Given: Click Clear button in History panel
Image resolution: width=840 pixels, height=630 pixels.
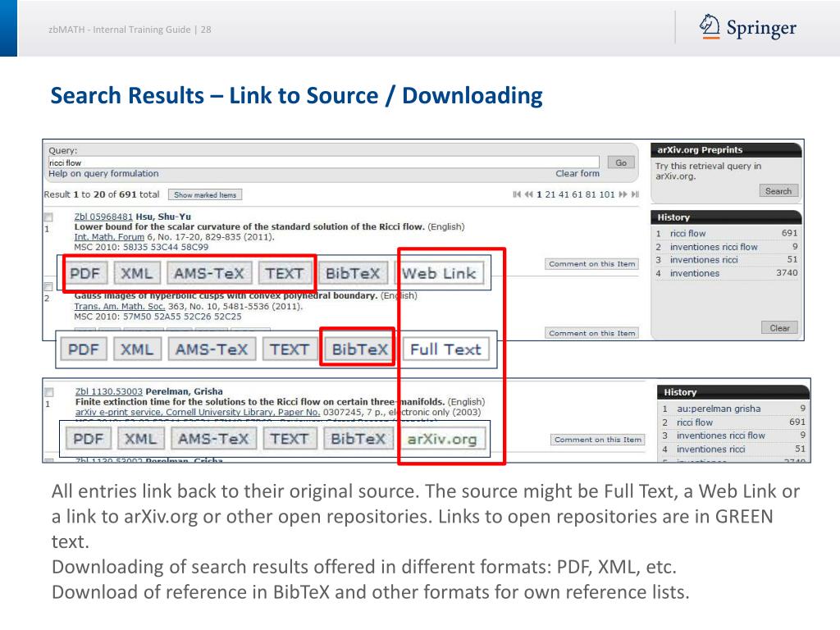Looking at the screenshot, I should [x=779, y=328].
